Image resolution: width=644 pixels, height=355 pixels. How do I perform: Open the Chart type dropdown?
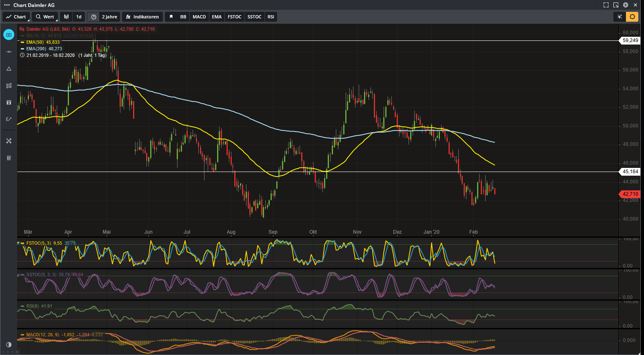pos(16,17)
